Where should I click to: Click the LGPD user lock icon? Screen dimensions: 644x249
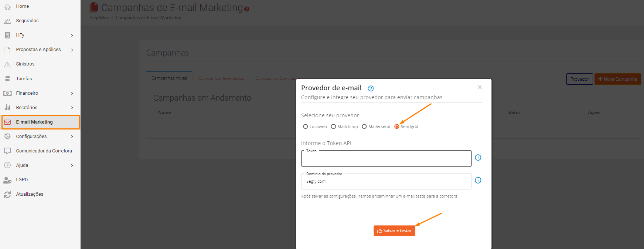point(7,180)
